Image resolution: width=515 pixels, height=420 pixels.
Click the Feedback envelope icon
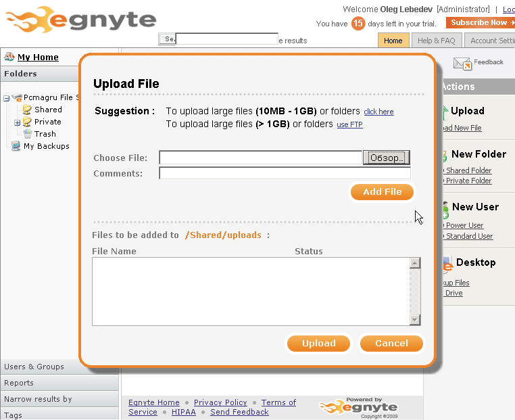tap(462, 64)
